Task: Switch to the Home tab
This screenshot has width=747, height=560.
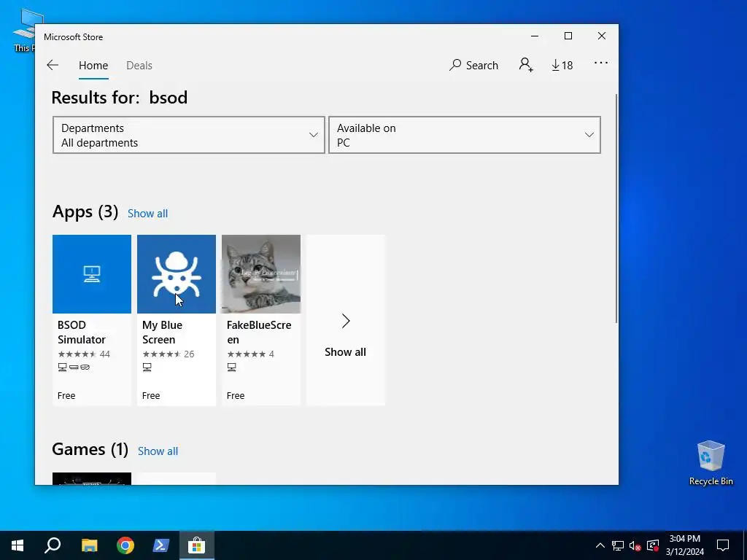Action: pos(93,65)
